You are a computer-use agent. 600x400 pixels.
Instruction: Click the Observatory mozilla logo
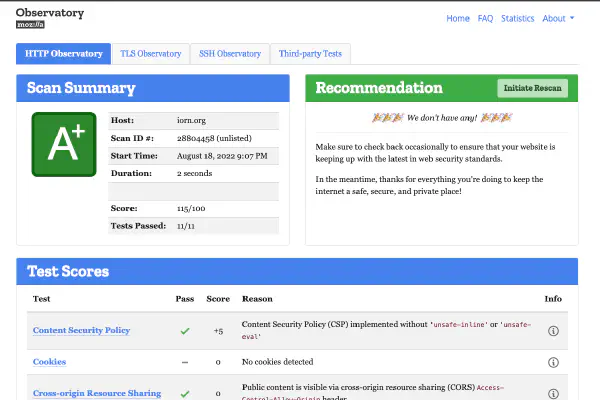(50, 18)
